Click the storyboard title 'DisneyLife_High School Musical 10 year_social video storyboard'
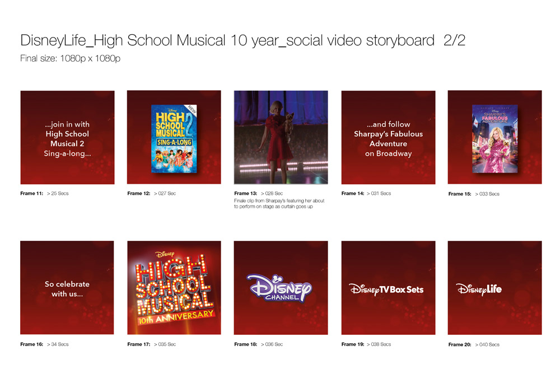 (x=227, y=40)
